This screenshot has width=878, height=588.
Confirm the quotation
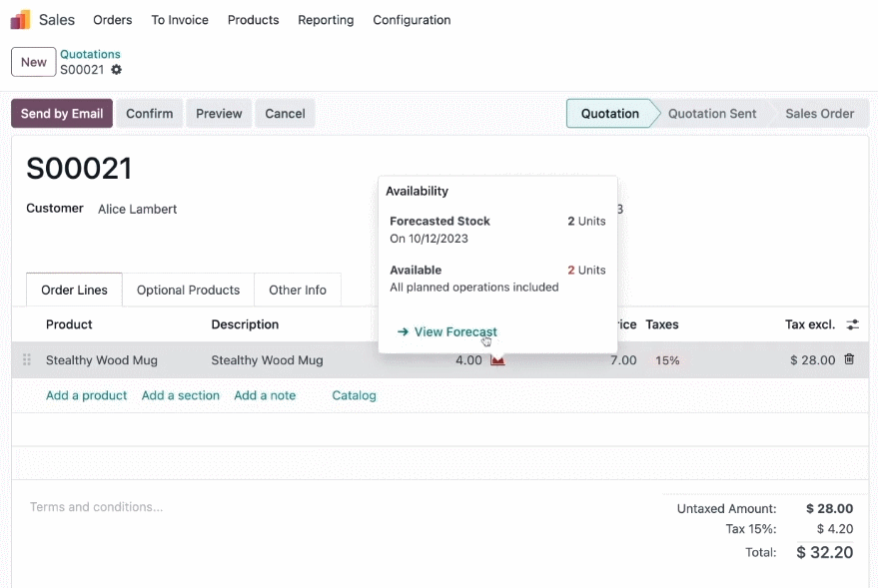tap(150, 114)
